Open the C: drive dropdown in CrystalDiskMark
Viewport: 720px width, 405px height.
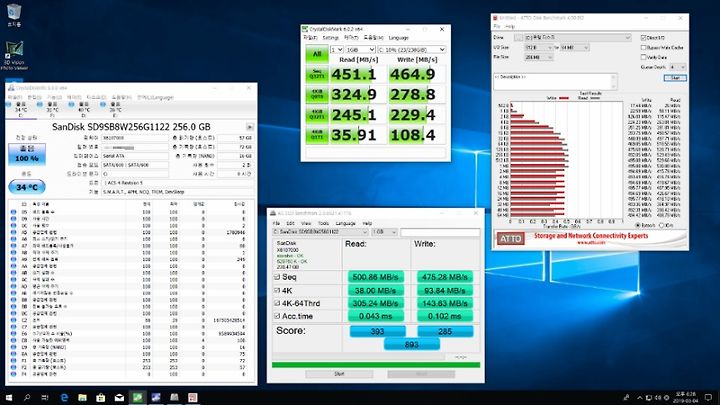[411, 49]
